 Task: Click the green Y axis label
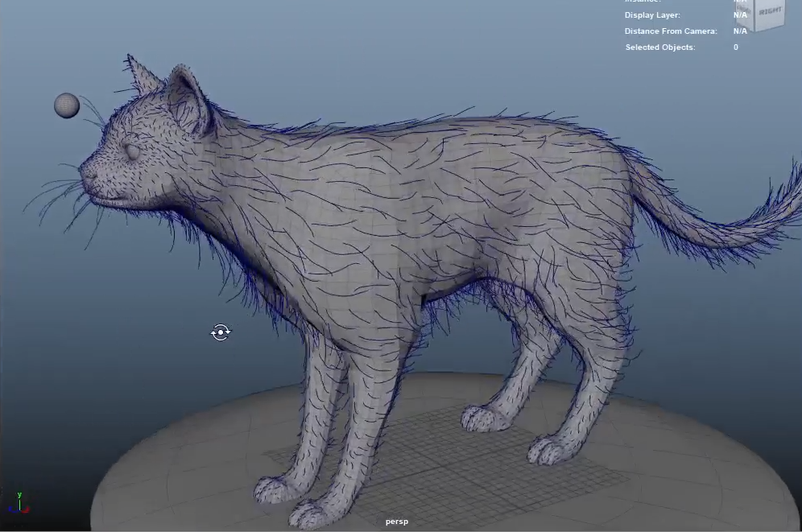coord(19,496)
